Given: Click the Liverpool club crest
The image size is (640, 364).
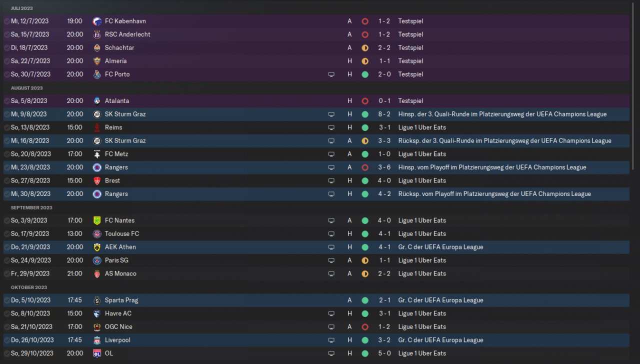Looking at the screenshot, I should [97, 340].
